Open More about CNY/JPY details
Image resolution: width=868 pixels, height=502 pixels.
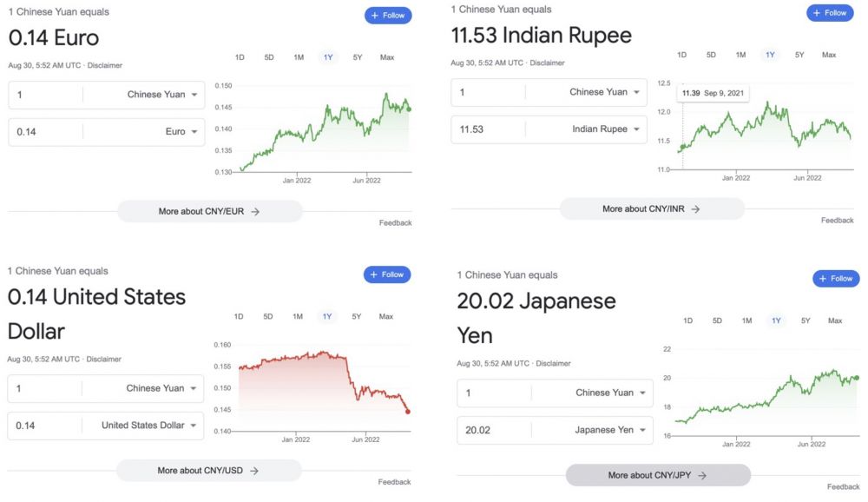pos(657,475)
